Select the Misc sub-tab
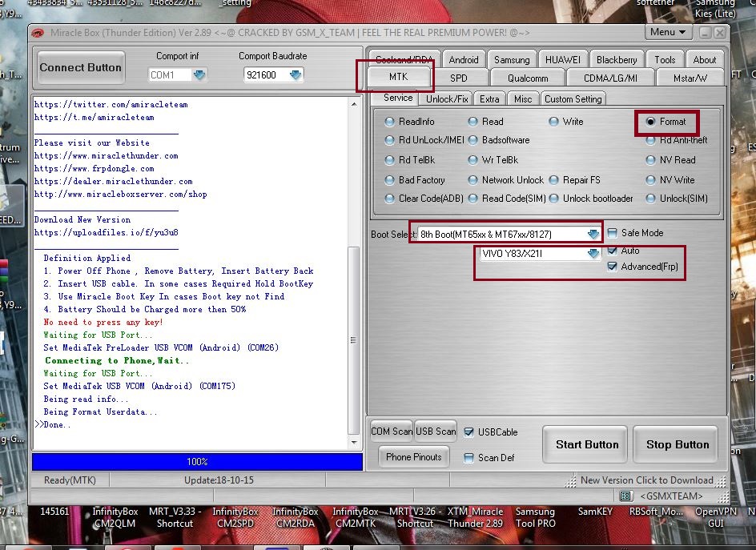This screenshot has width=756, height=550. click(x=523, y=98)
